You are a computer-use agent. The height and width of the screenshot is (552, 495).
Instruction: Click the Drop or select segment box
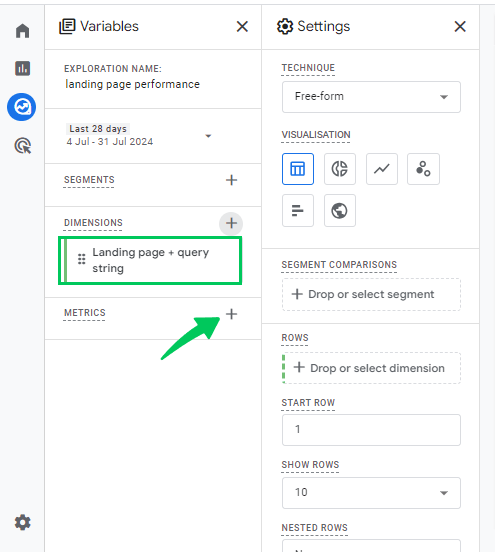[371, 294]
